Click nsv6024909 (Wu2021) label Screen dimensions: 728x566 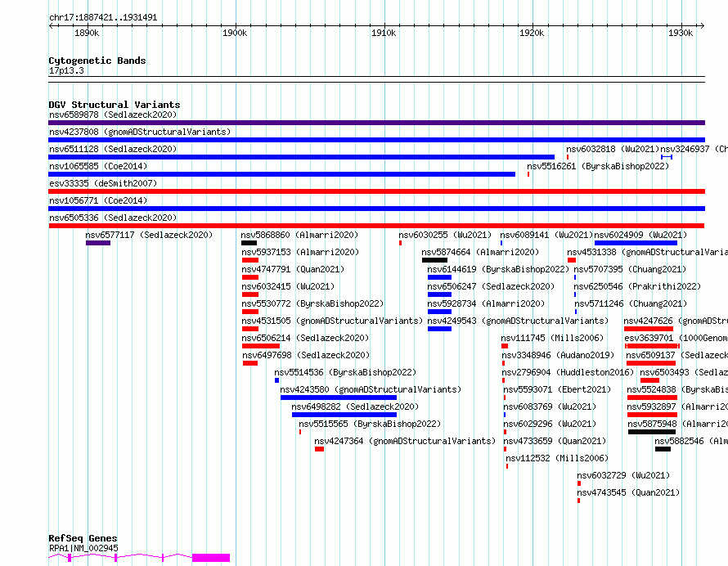(x=640, y=235)
